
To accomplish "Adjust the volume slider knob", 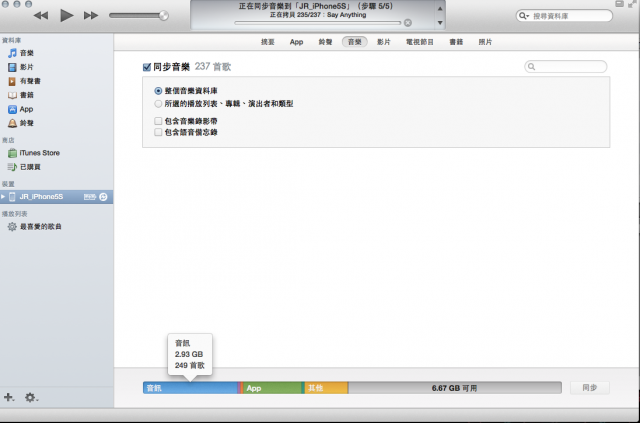I will pyautogui.click(x=164, y=16).
